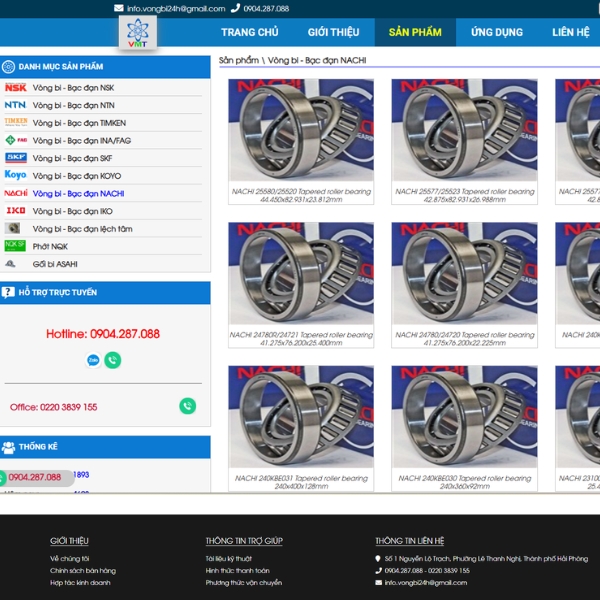Click the ASAHI bearing housing icon
The width and height of the screenshot is (600, 600).
point(10,264)
